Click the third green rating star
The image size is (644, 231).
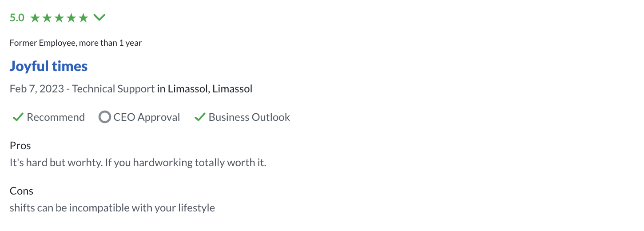click(59, 18)
